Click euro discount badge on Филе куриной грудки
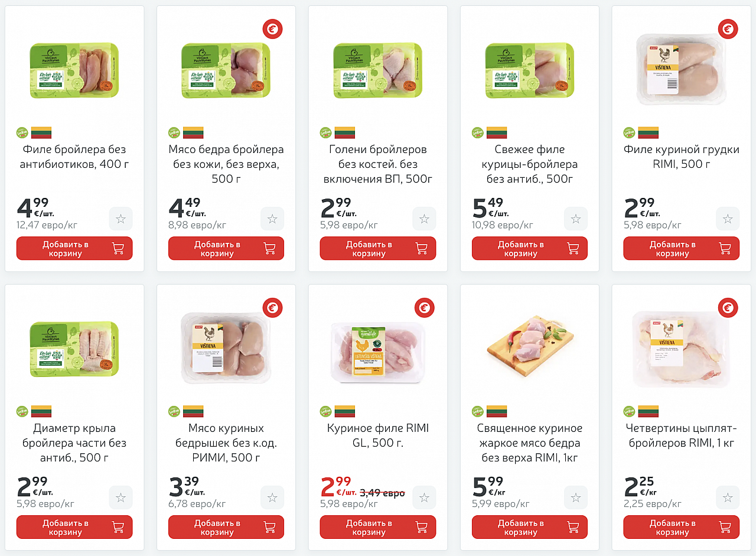Viewport: 756px width, 556px height. click(728, 29)
